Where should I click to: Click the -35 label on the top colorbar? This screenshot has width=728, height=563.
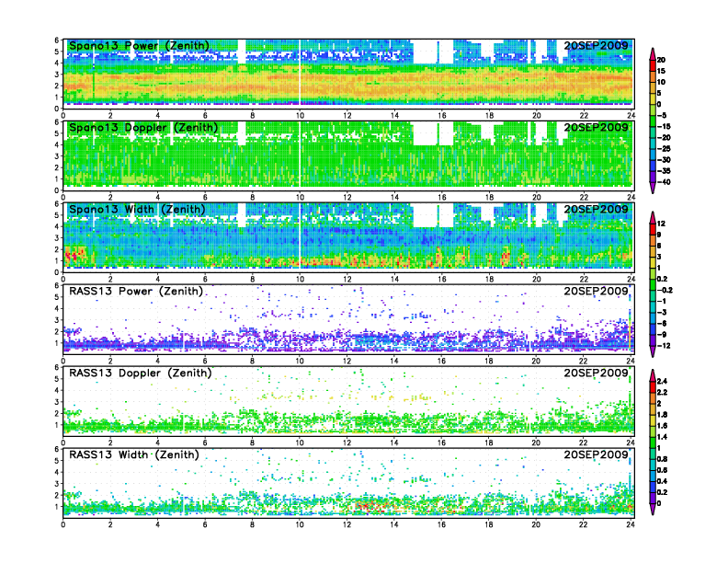[664, 171]
